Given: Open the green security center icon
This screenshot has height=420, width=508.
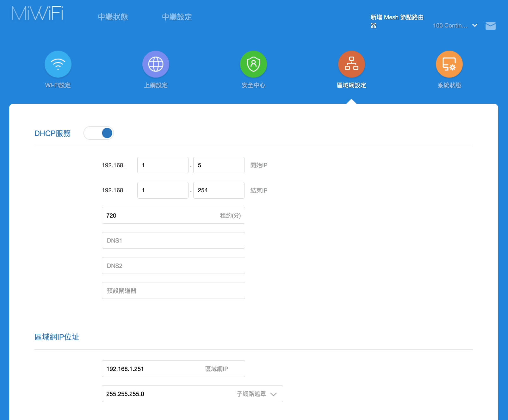Looking at the screenshot, I should 253,64.
